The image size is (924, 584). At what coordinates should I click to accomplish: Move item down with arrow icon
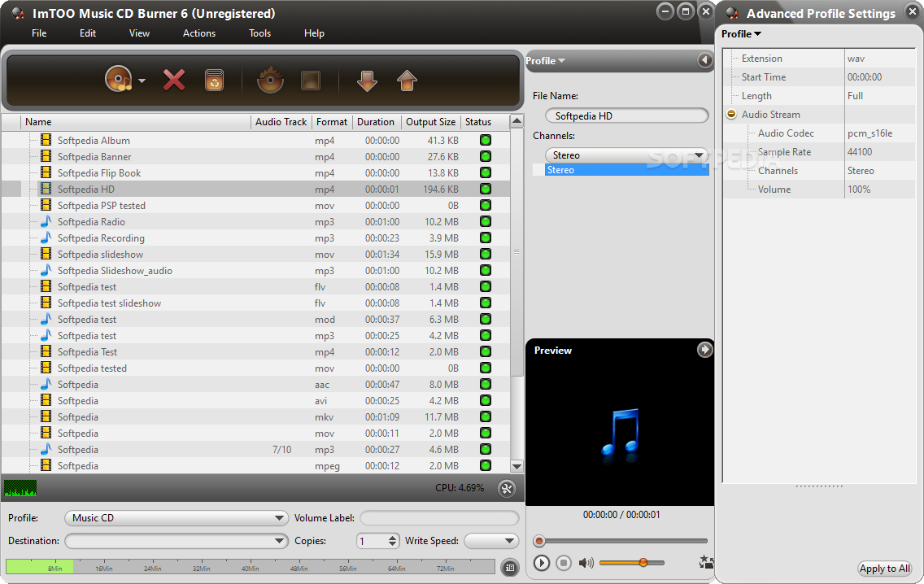[x=367, y=81]
